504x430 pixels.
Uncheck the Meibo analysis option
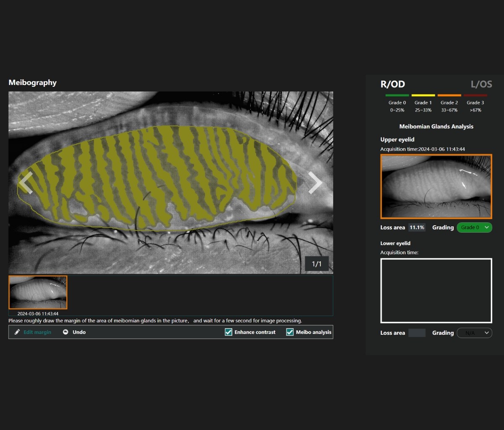click(290, 332)
